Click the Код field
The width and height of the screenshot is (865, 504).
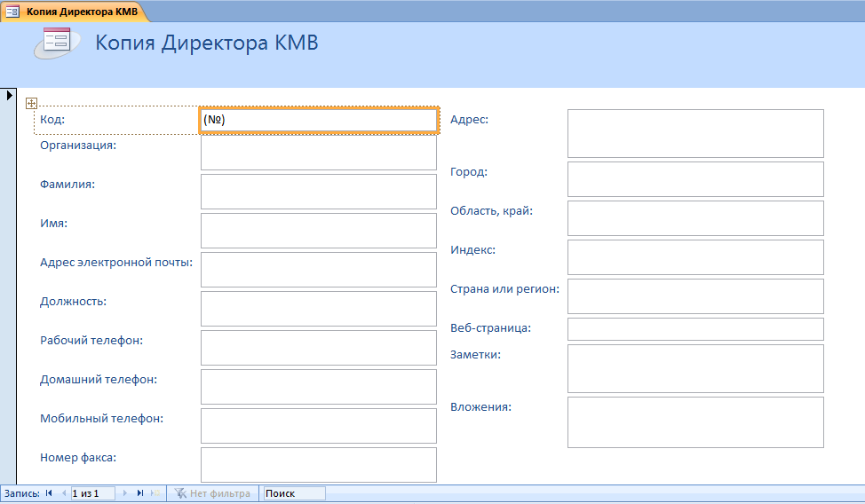pos(319,120)
